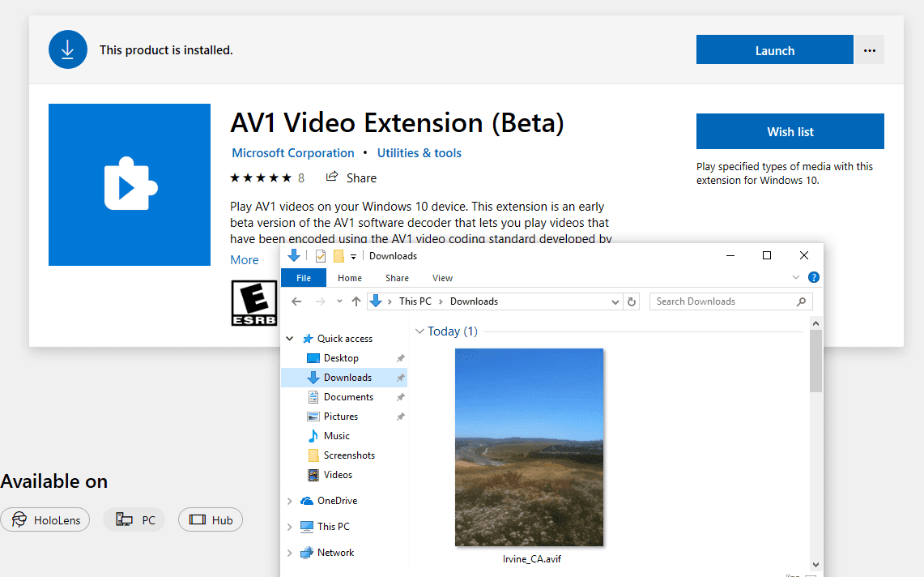The height and width of the screenshot is (577, 924).
Task: Select Quick access in navigation pane
Action: coord(345,338)
